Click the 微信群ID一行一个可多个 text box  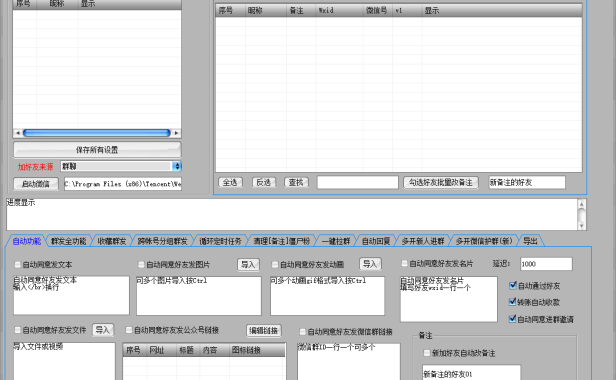(x=348, y=362)
